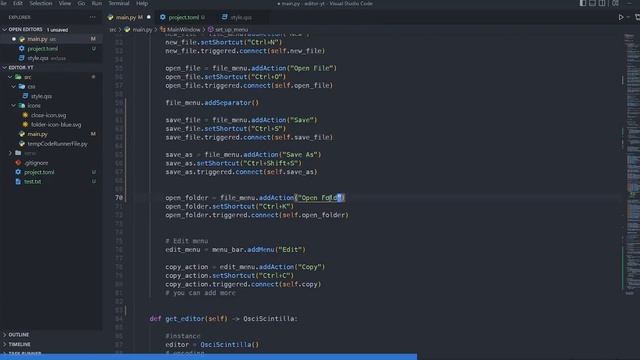Click the main.py breadcrumb segment
This screenshot has height=360, width=640.
(x=142, y=29)
